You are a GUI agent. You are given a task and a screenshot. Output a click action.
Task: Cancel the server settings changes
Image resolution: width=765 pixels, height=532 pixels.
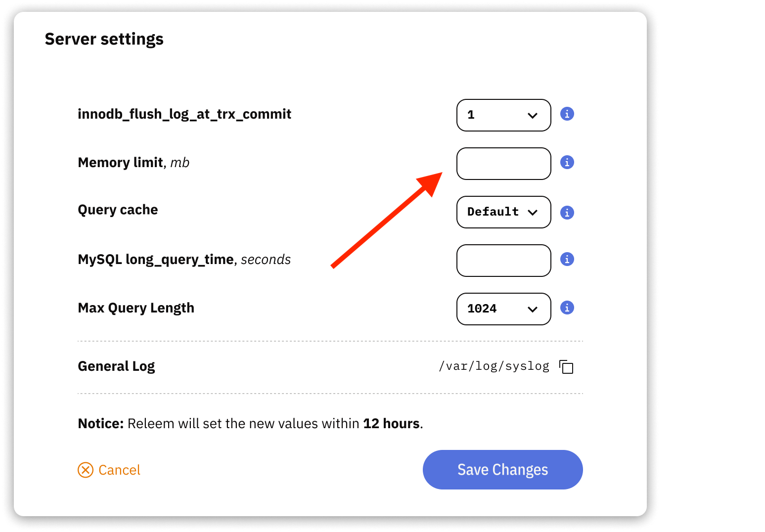[x=119, y=470]
